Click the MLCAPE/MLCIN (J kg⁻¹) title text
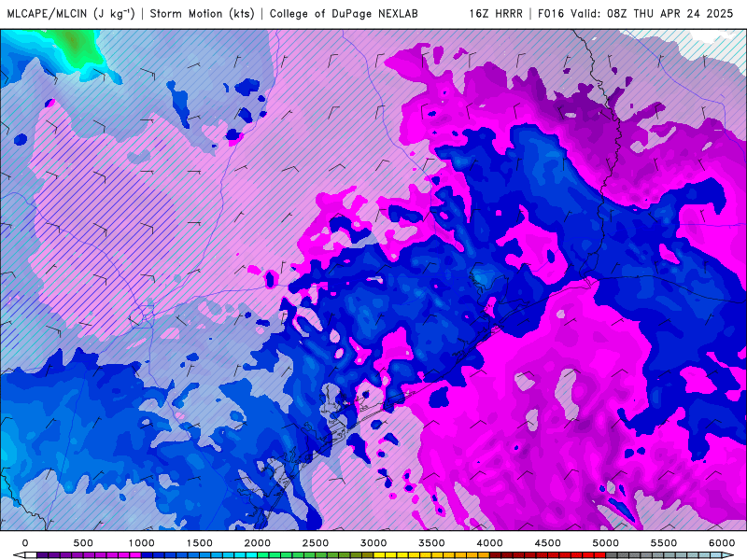Viewport: 747px width, 560px height. 71,13
